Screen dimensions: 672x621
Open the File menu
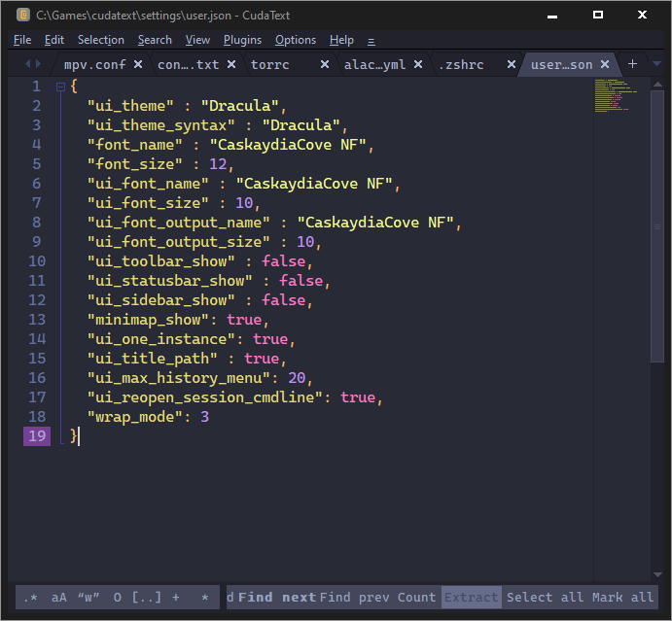[x=22, y=40]
